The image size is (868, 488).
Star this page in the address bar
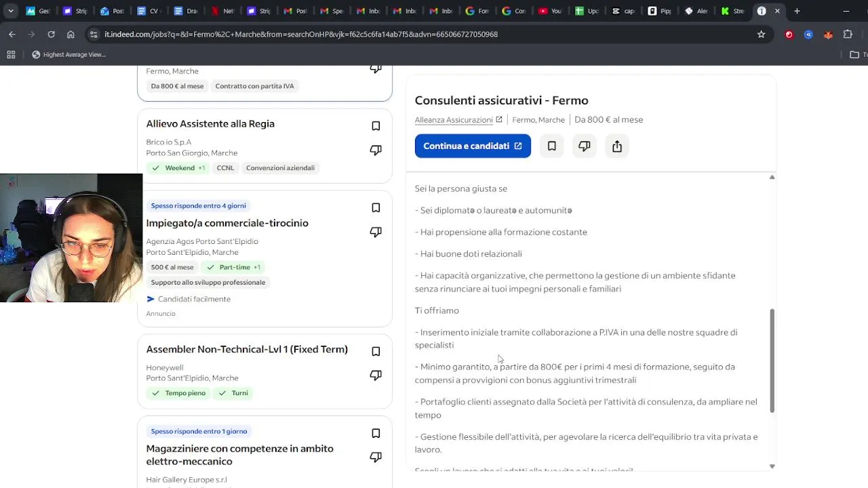pos(761,34)
